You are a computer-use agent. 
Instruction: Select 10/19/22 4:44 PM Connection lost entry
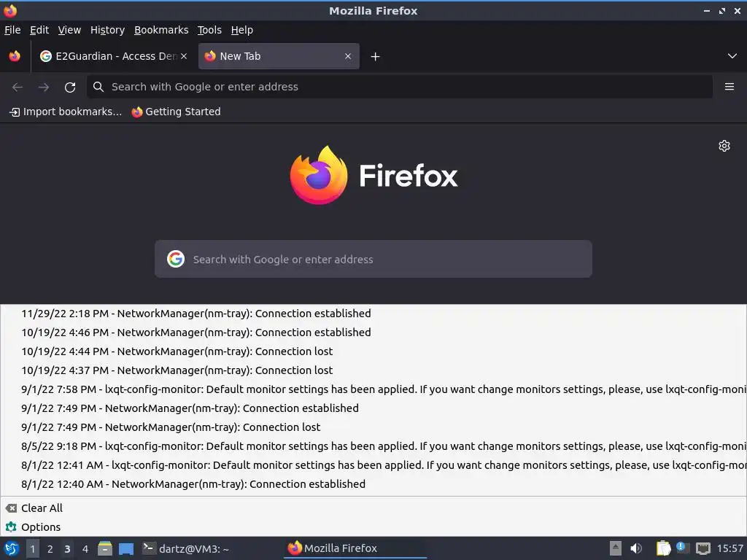click(373, 351)
